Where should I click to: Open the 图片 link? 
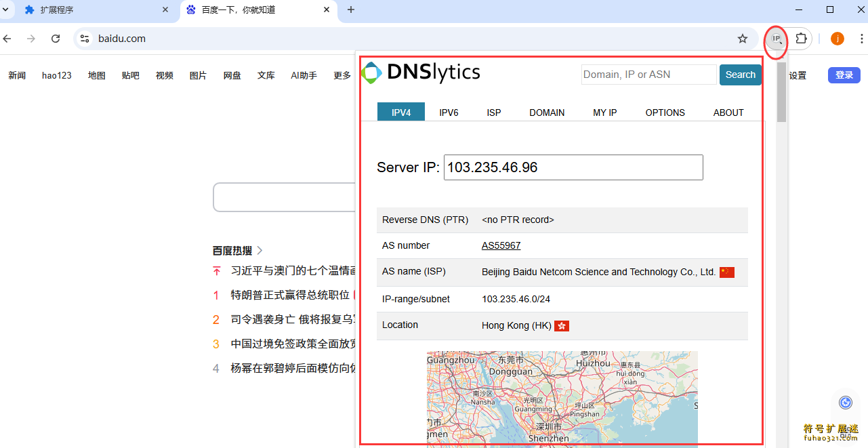(x=199, y=75)
